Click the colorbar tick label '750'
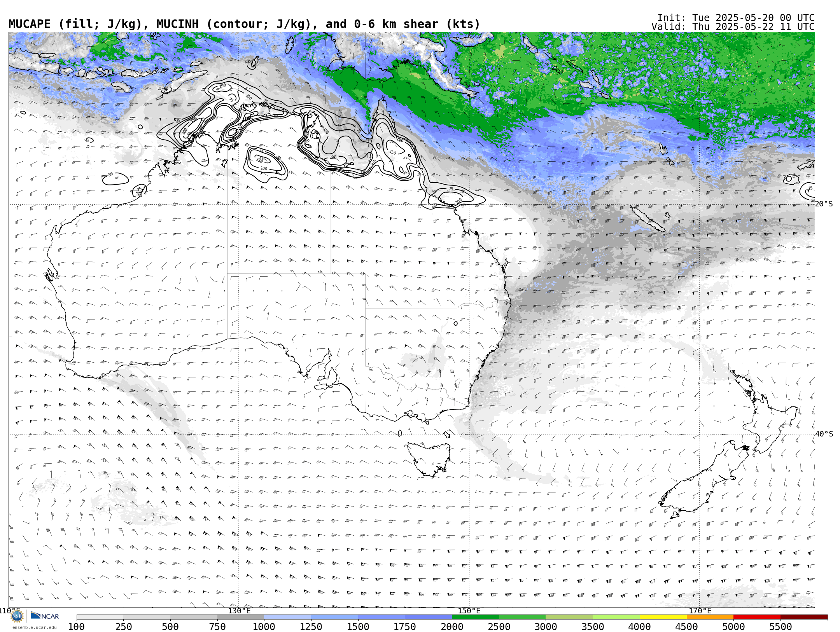Viewport: 840px width, 632px height. click(217, 627)
